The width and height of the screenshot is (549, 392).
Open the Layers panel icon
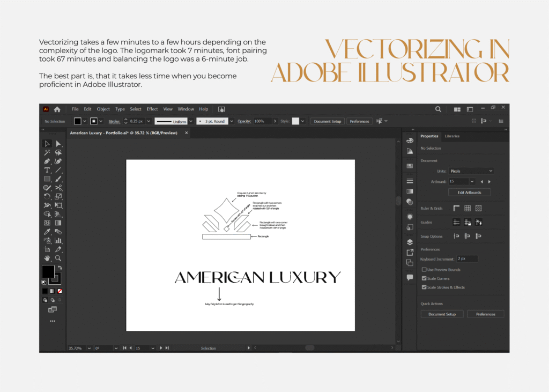click(x=410, y=242)
